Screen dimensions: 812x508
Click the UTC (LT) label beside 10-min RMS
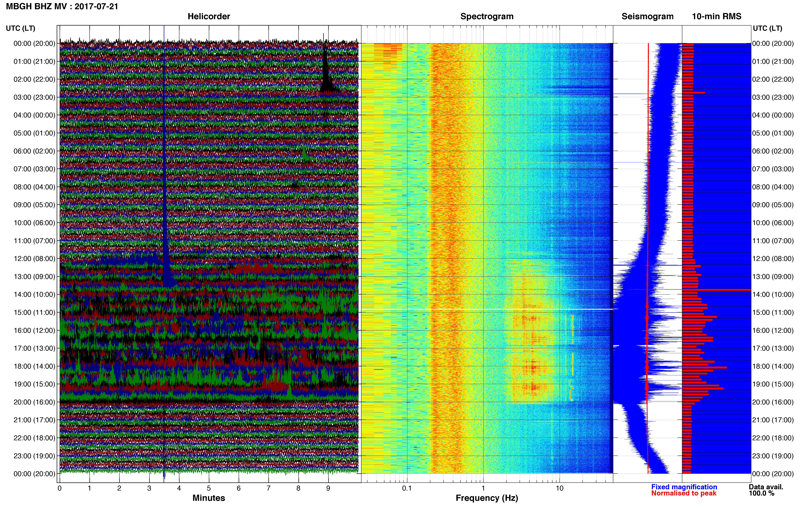click(x=767, y=28)
